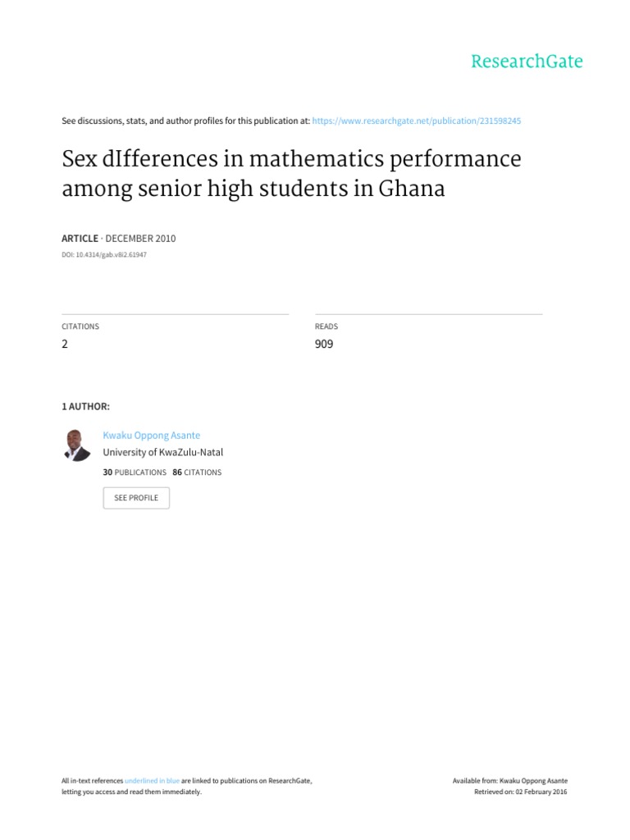Click the reads count 909

(x=324, y=345)
